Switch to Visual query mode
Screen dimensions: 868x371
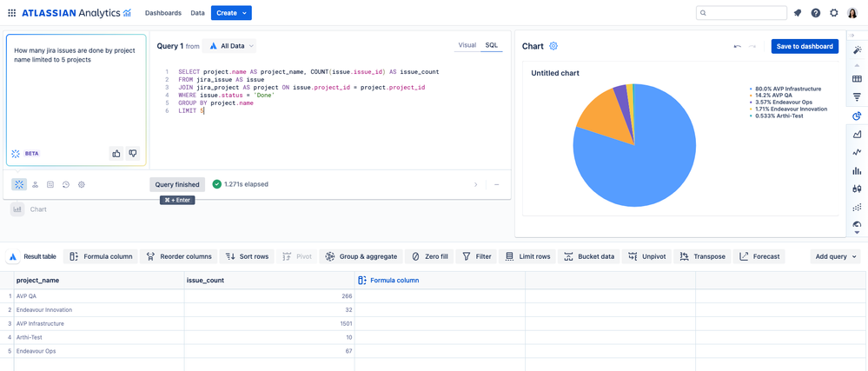(467, 45)
